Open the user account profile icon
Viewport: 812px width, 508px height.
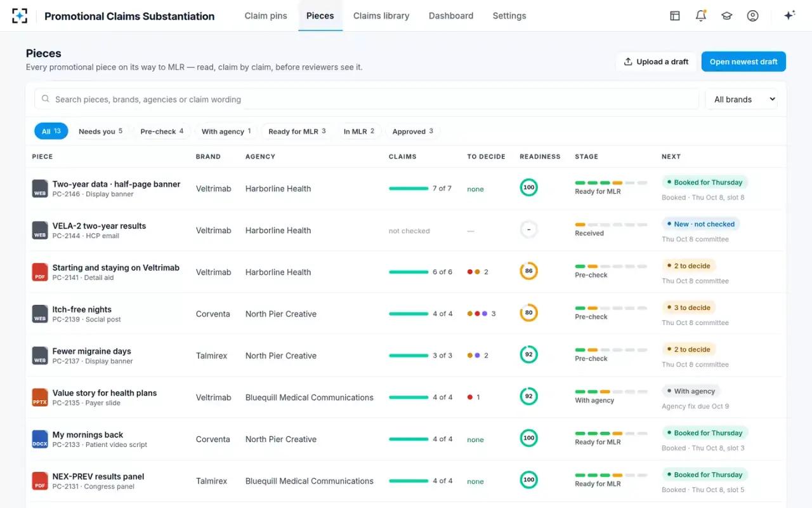tap(753, 16)
